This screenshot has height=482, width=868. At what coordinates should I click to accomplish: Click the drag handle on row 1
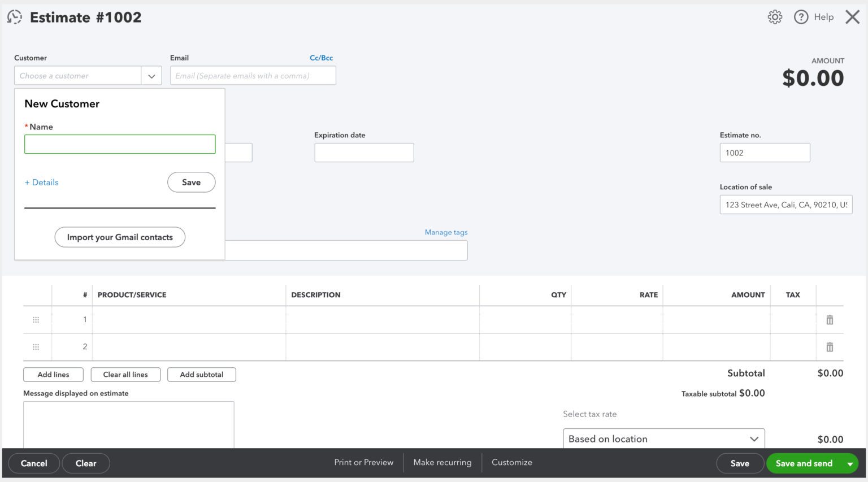pyautogui.click(x=36, y=319)
